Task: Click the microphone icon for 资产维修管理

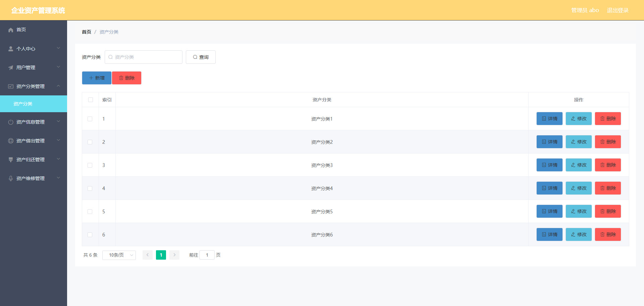Action: point(11,178)
